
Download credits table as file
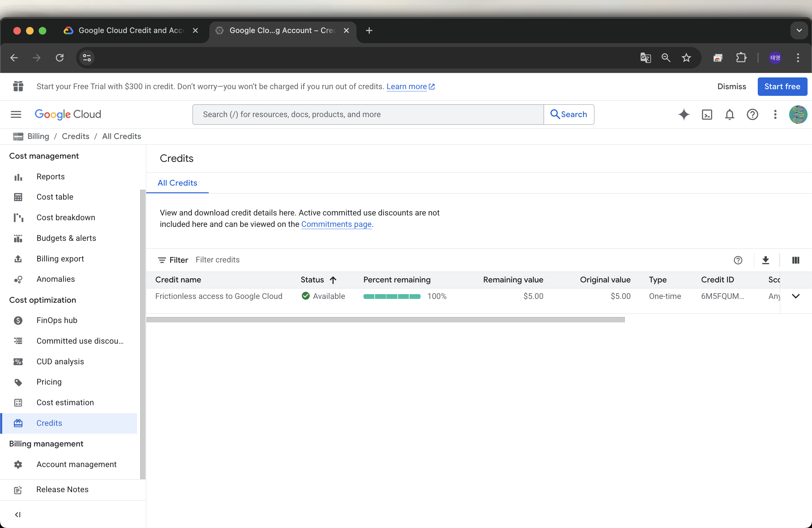(x=766, y=260)
